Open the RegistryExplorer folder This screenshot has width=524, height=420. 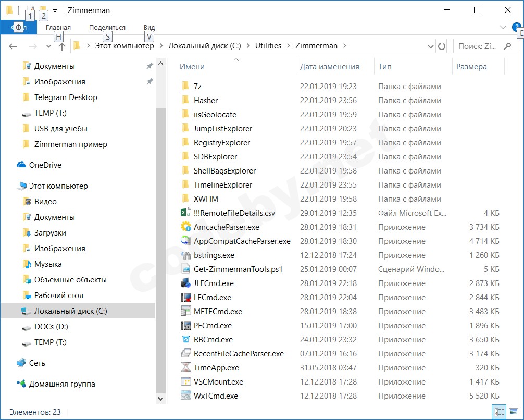(224, 142)
